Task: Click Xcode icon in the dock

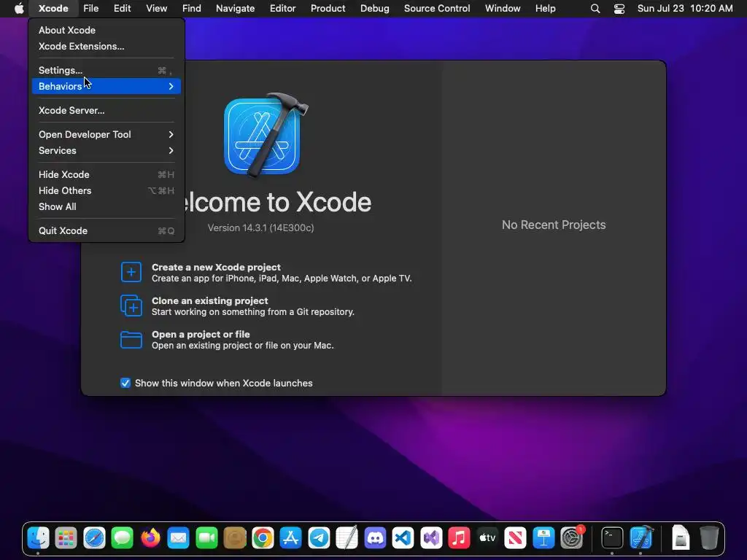Action: 641,538
